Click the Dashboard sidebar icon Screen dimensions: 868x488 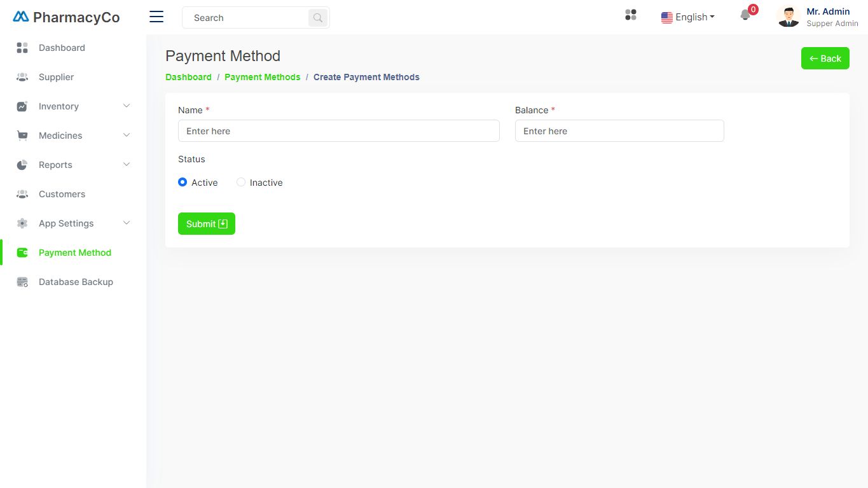click(x=22, y=48)
